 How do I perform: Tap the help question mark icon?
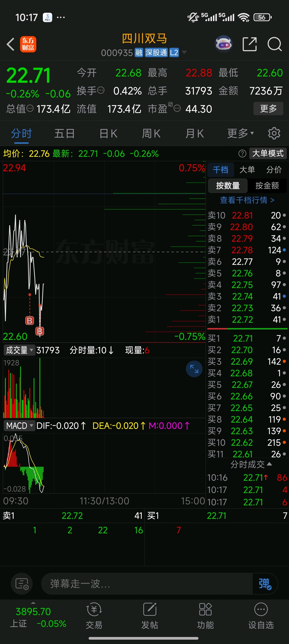[242, 153]
